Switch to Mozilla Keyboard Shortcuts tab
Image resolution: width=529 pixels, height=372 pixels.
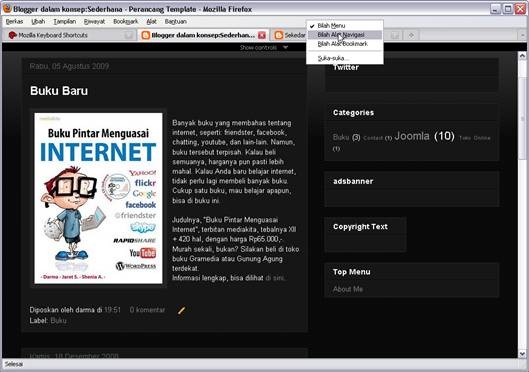pos(69,35)
